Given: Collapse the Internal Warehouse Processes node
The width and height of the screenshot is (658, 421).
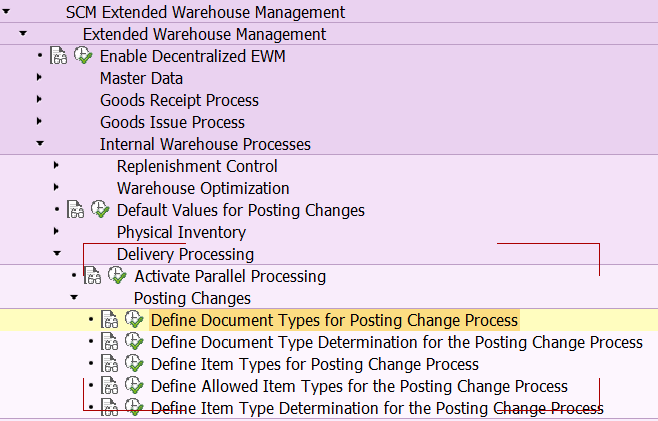Looking at the screenshot, I should pos(40,144).
